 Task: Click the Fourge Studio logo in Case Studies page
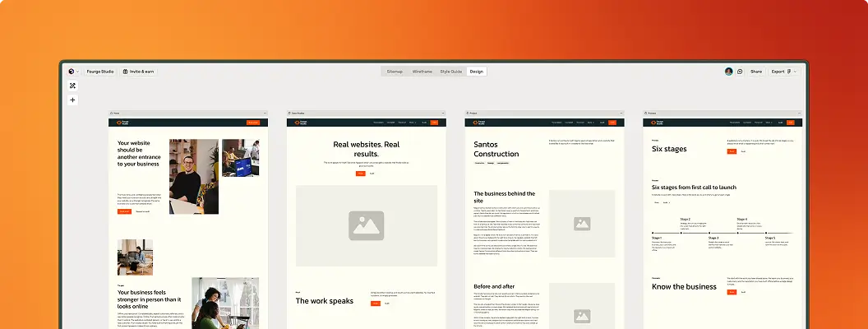299,123
